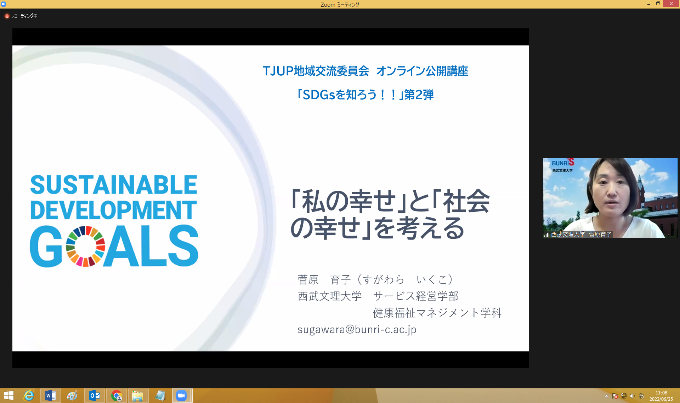Image resolution: width=680 pixels, height=403 pixels.
Task: Open Outlook from the taskbar
Action: (94, 396)
